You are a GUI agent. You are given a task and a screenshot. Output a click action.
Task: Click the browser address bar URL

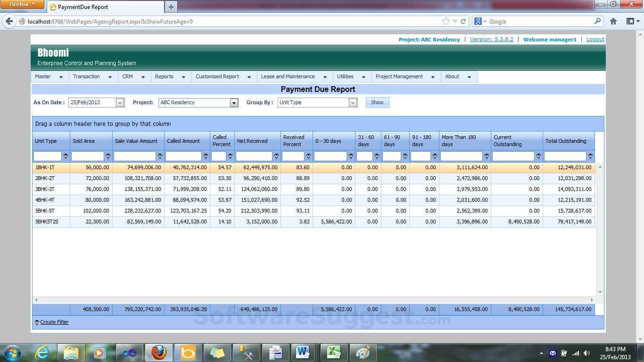(110, 21)
